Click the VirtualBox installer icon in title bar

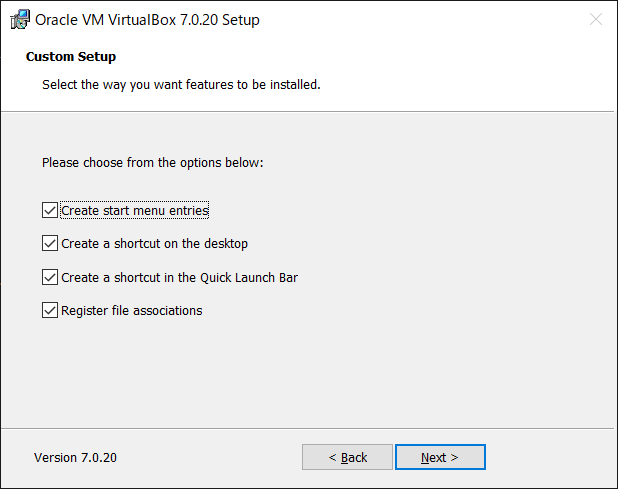click(20, 19)
